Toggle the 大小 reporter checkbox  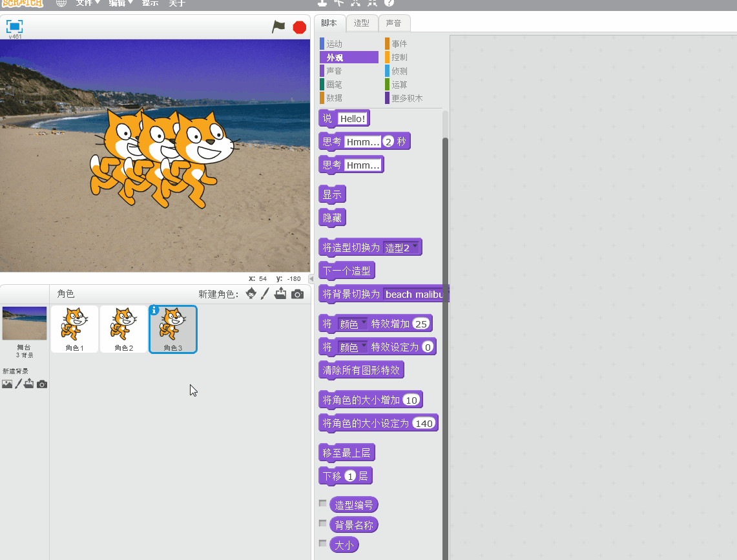click(x=322, y=543)
